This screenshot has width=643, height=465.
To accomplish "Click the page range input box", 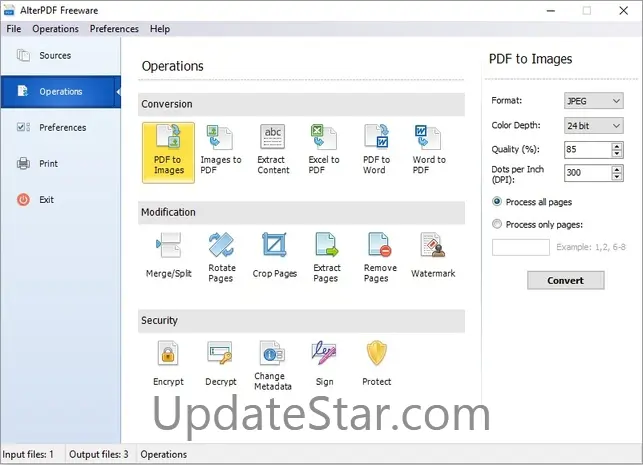I will [521, 247].
